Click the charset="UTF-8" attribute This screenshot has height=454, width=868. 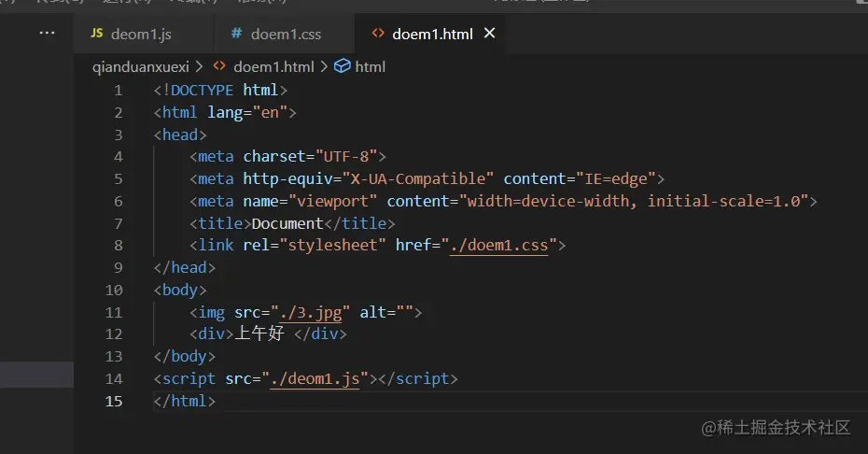310,156
